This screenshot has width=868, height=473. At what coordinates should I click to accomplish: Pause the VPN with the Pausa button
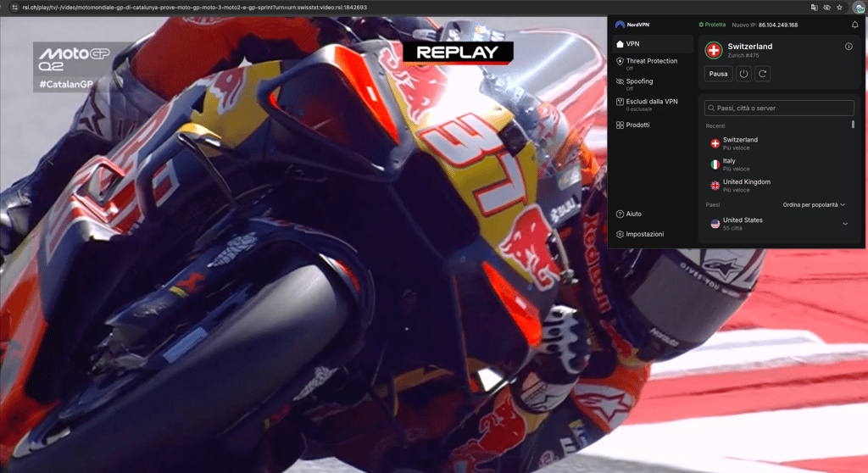pos(719,74)
